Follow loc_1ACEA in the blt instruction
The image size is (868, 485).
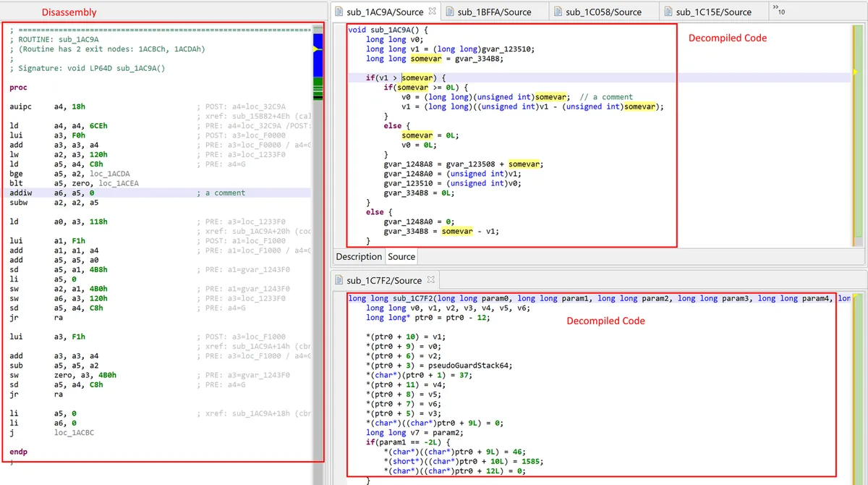coord(119,183)
